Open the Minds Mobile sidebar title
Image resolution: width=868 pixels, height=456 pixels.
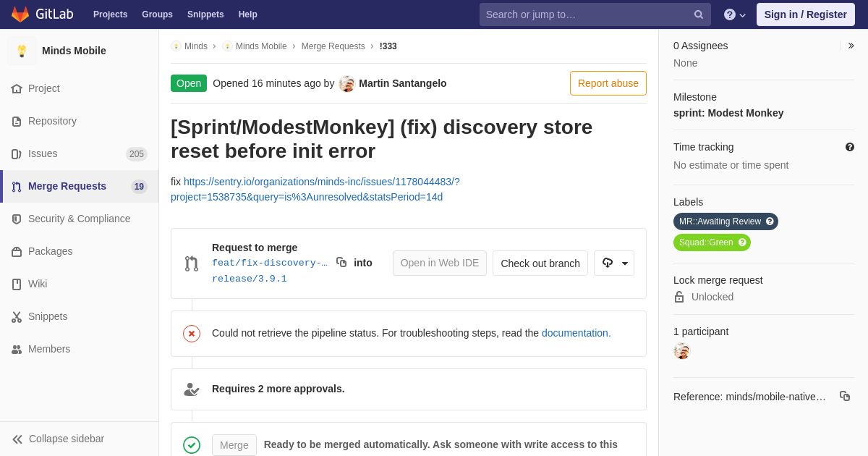point(74,51)
